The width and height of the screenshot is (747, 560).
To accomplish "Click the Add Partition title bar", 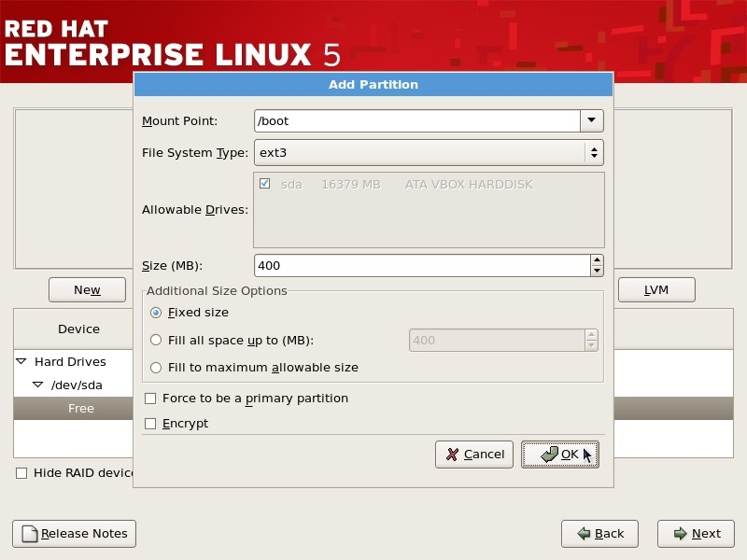I will click(373, 84).
